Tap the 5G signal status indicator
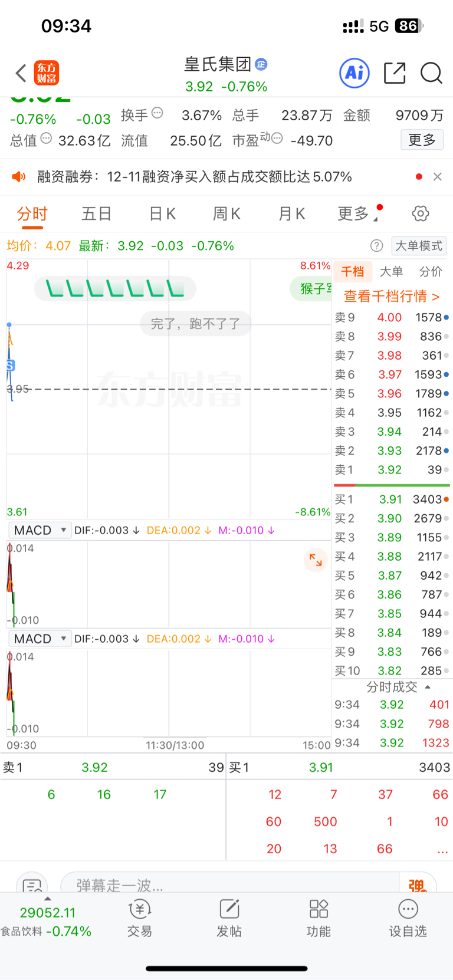 pyautogui.click(x=379, y=26)
